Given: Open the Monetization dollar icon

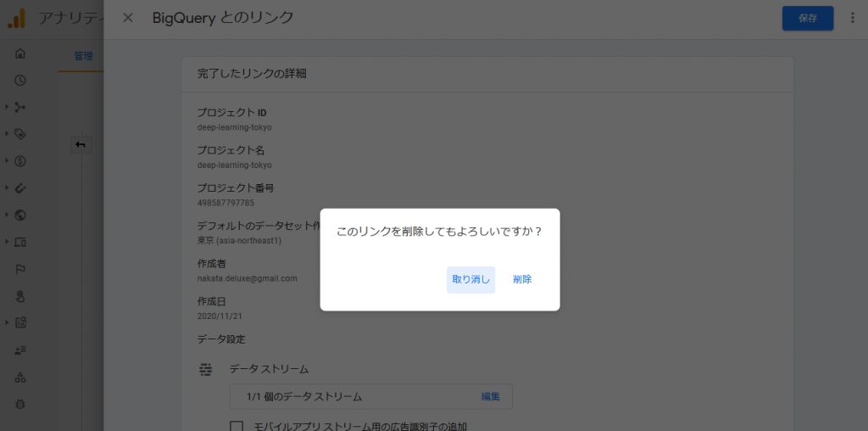Looking at the screenshot, I should 20,161.
